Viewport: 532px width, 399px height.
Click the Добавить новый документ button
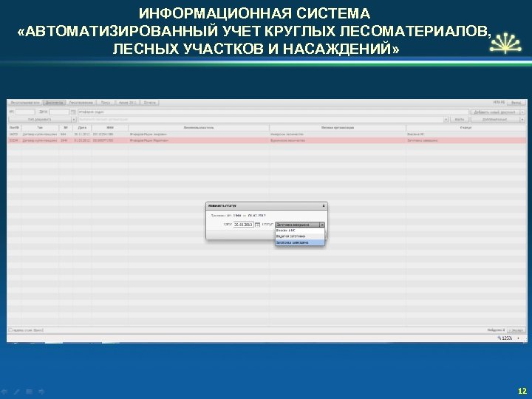[494, 112]
